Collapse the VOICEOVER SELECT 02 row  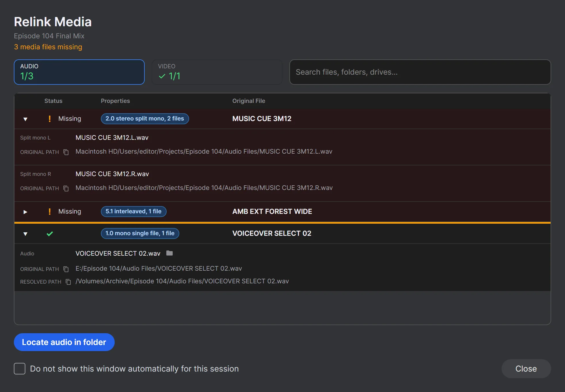25,234
